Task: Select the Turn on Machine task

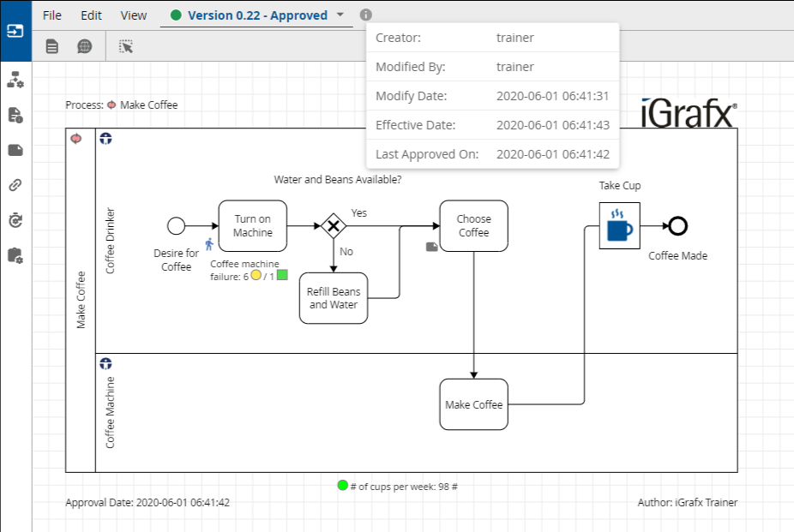Action: 252,226
